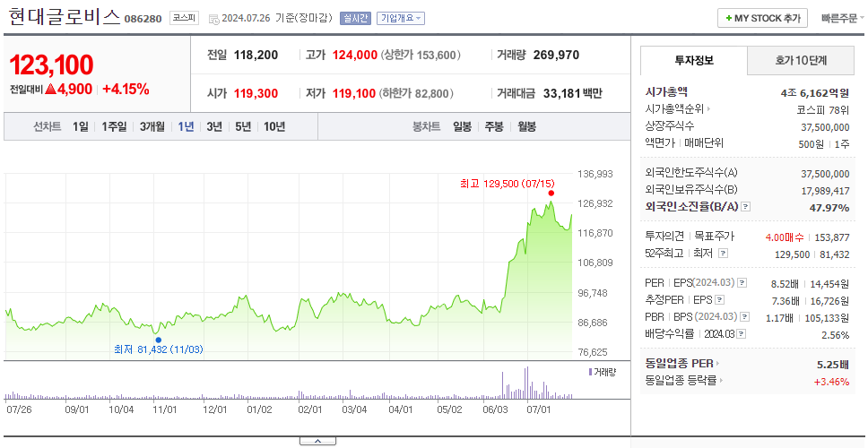Viewport: 868px width, 448px height.
Task: Select the 10년 line chart period
Action: (274, 126)
